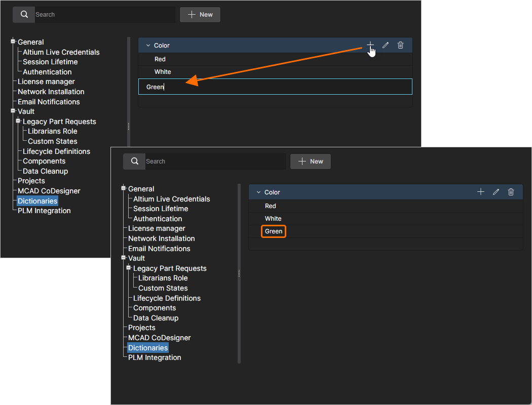
Task: Select the White color entry
Action: click(273, 218)
